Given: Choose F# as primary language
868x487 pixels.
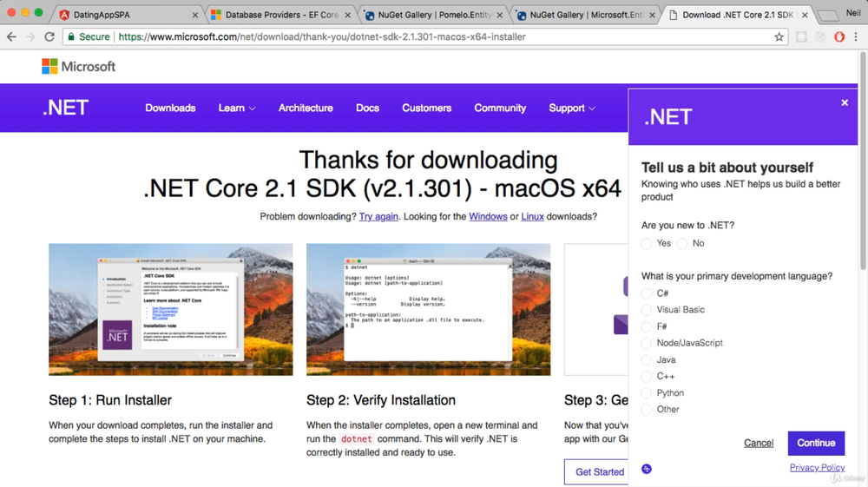Looking at the screenshot, I should [646, 326].
